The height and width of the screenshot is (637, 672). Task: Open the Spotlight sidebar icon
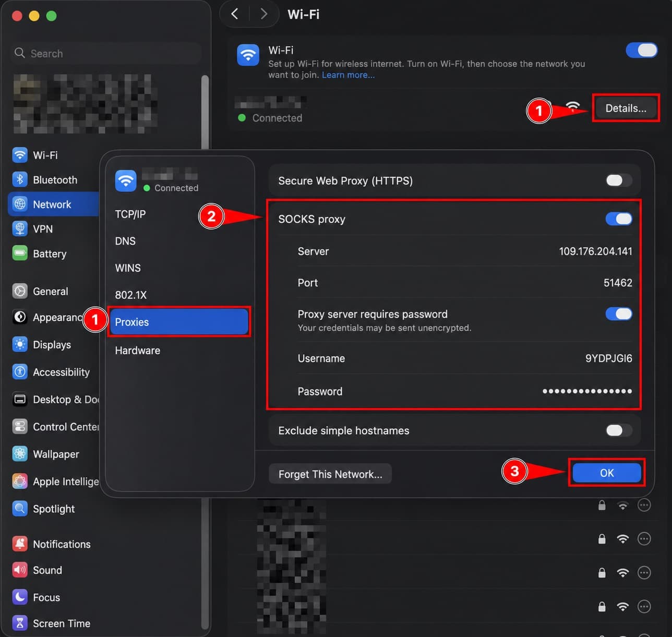coord(20,509)
